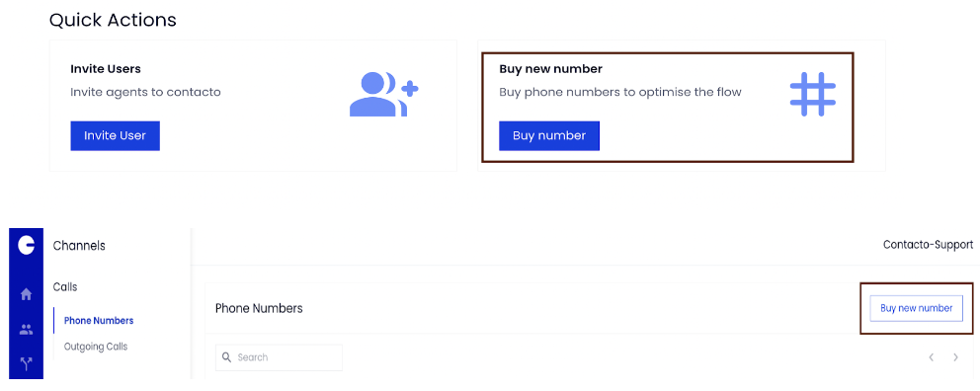Click the Contacto logo icon in sidebar
Image resolution: width=980 pixels, height=391 pixels.
(27, 246)
